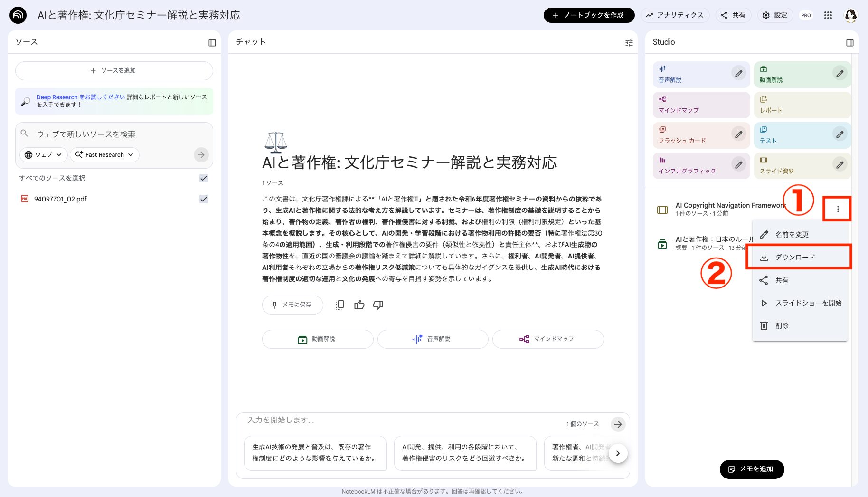The height and width of the screenshot is (497, 868).
Task: Open マインドマップ from the Studio panel
Action: [688, 105]
